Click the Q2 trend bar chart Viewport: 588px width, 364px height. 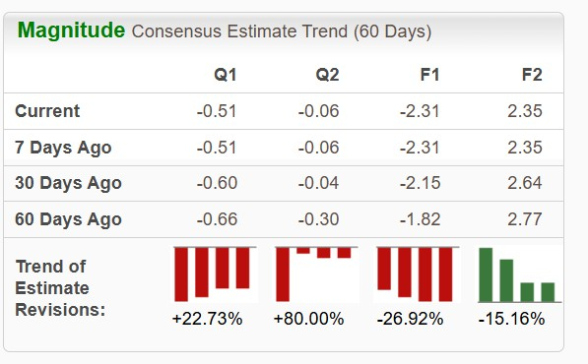point(316,274)
